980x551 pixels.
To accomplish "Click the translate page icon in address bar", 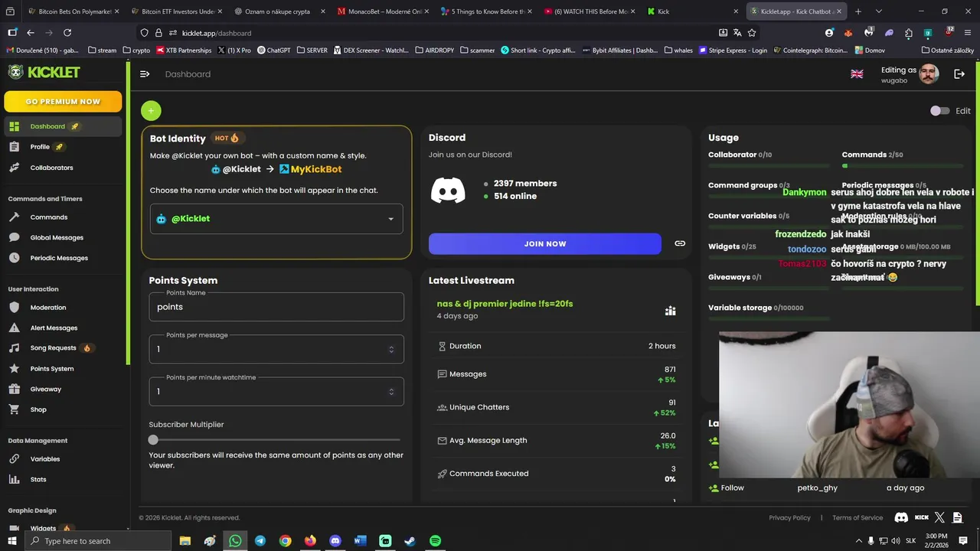I will coord(737,33).
